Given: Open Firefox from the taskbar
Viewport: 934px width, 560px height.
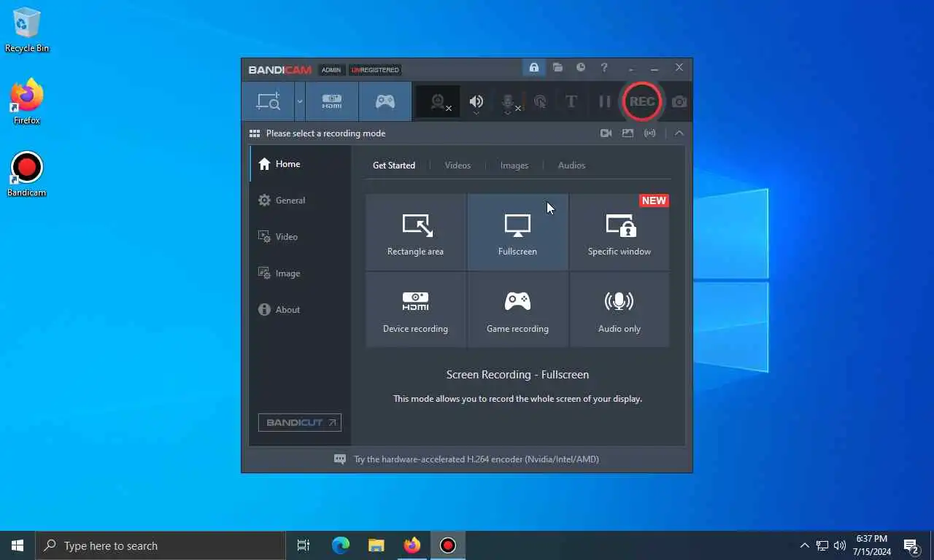Looking at the screenshot, I should (x=412, y=545).
